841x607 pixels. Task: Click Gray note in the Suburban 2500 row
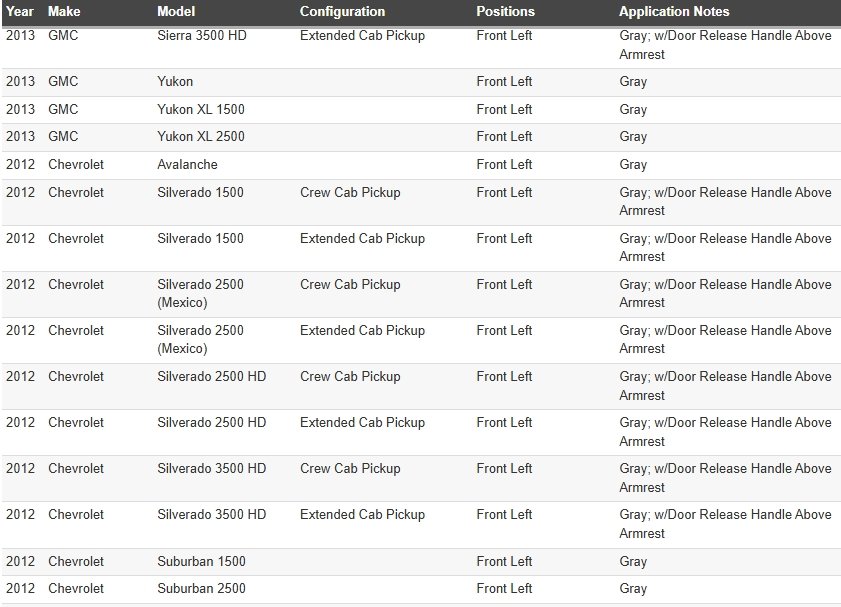(x=633, y=588)
